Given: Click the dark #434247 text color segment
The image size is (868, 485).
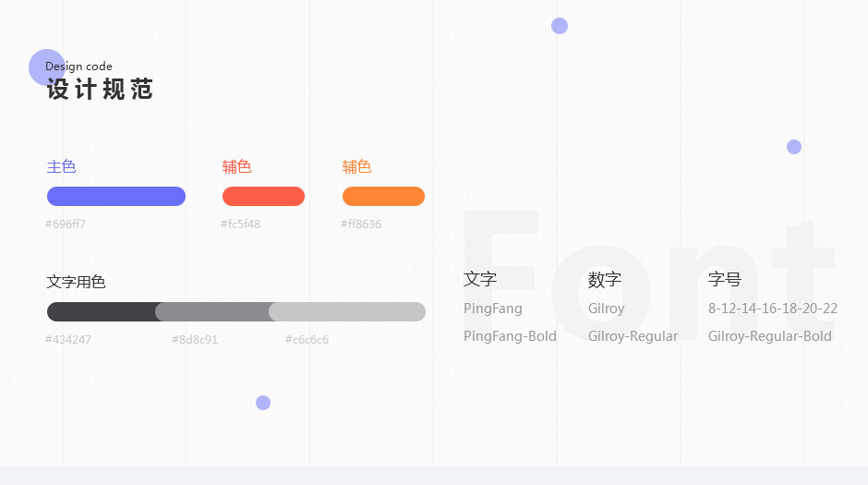Looking at the screenshot, I should [x=101, y=311].
